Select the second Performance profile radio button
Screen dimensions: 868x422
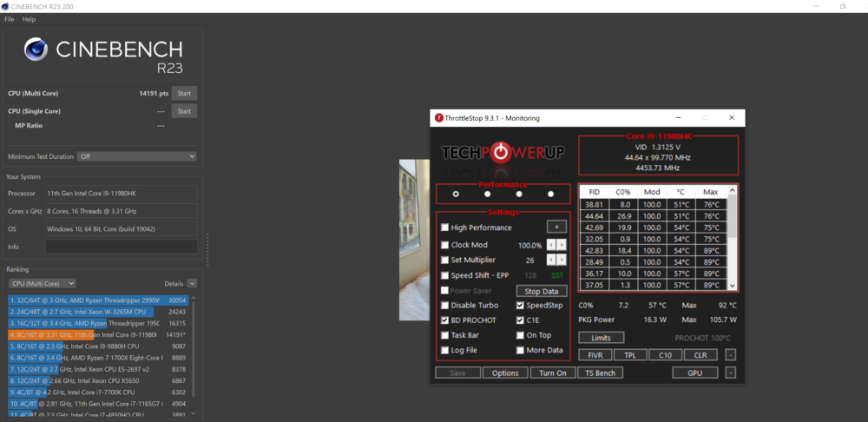[487, 194]
